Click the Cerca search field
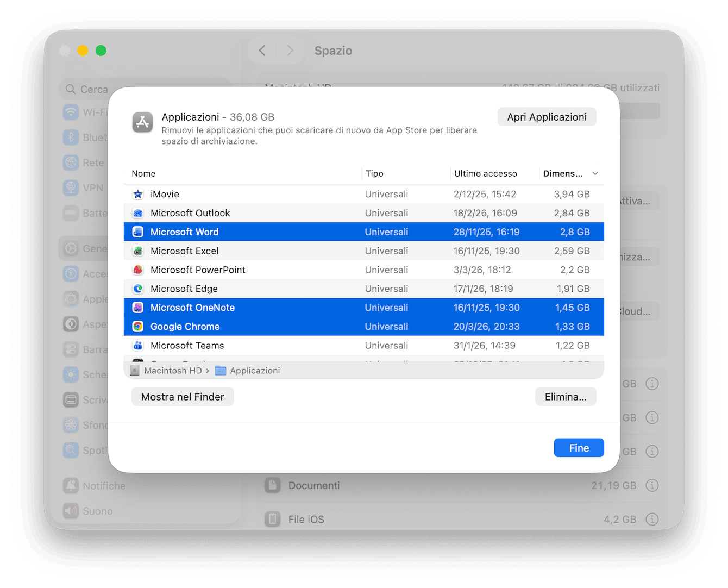Image resolution: width=728 pixels, height=588 pixels. click(x=146, y=89)
